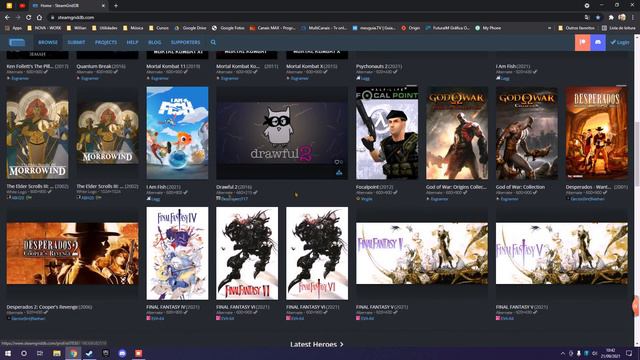
Task: Open the Desperados 2 Cooper's Revenge thumbnail
Action: pyautogui.click(x=72, y=253)
